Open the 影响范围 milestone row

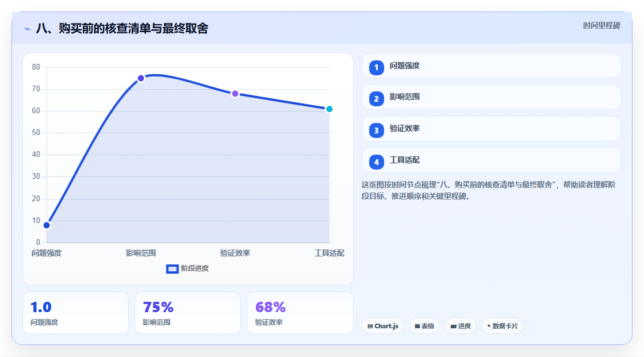pos(491,97)
